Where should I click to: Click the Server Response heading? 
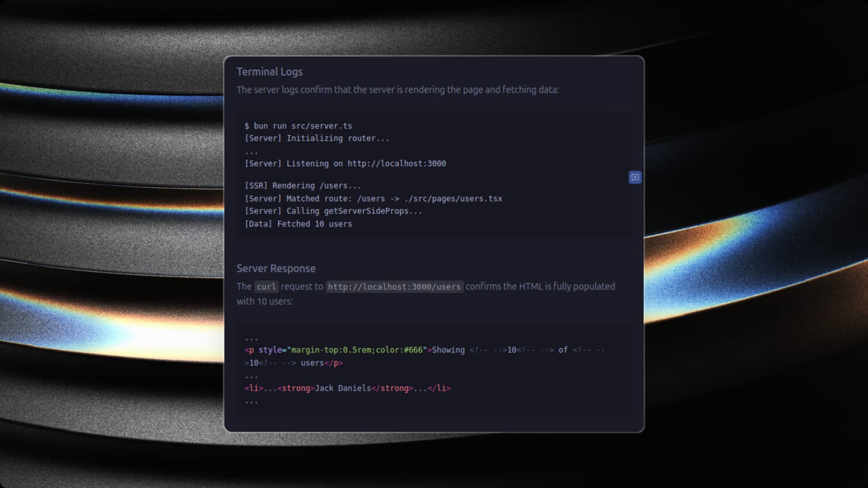276,269
